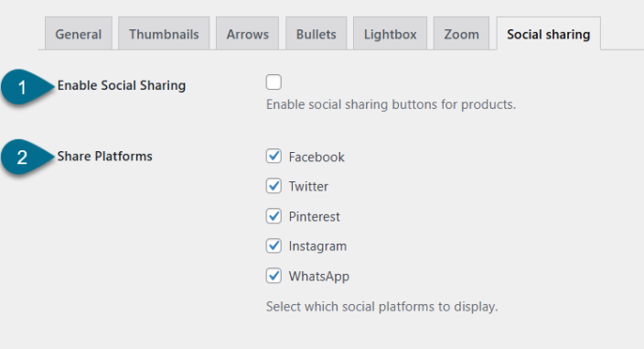Uncheck the Twitter platform checkbox
Screen dimensions: 644x349
point(274,186)
